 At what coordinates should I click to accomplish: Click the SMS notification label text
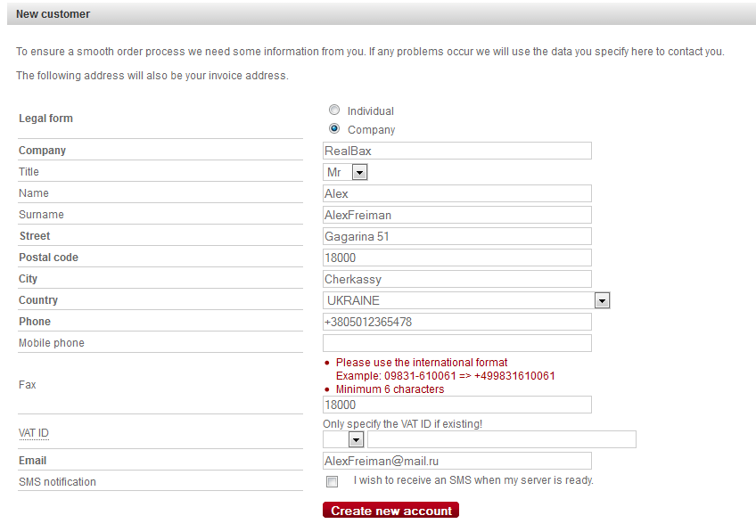pos(57,482)
